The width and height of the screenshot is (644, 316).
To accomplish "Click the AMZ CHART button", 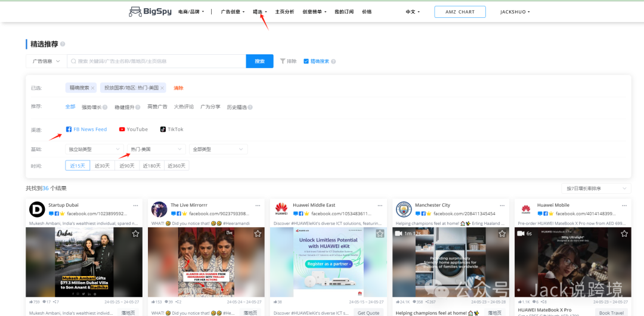I will 460,12.
